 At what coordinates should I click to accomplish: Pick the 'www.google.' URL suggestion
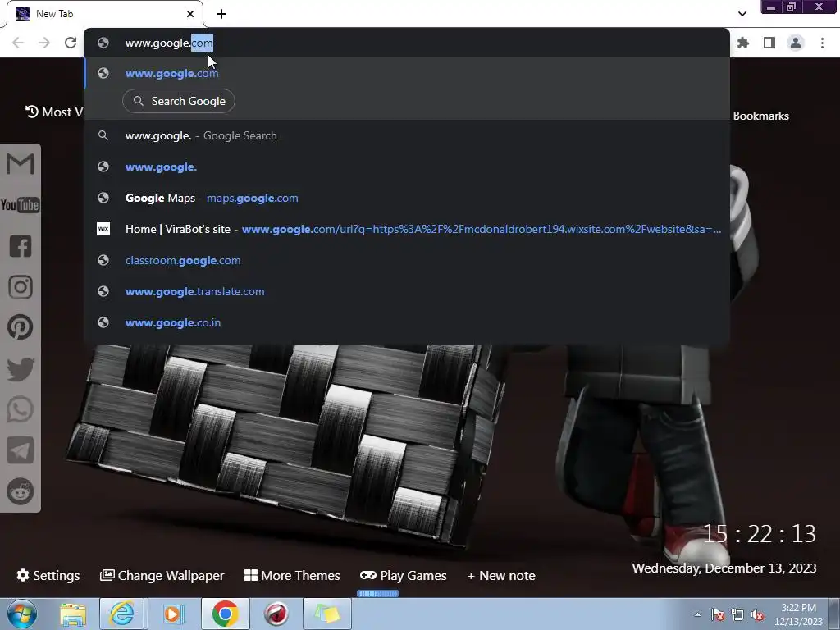(x=407, y=167)
